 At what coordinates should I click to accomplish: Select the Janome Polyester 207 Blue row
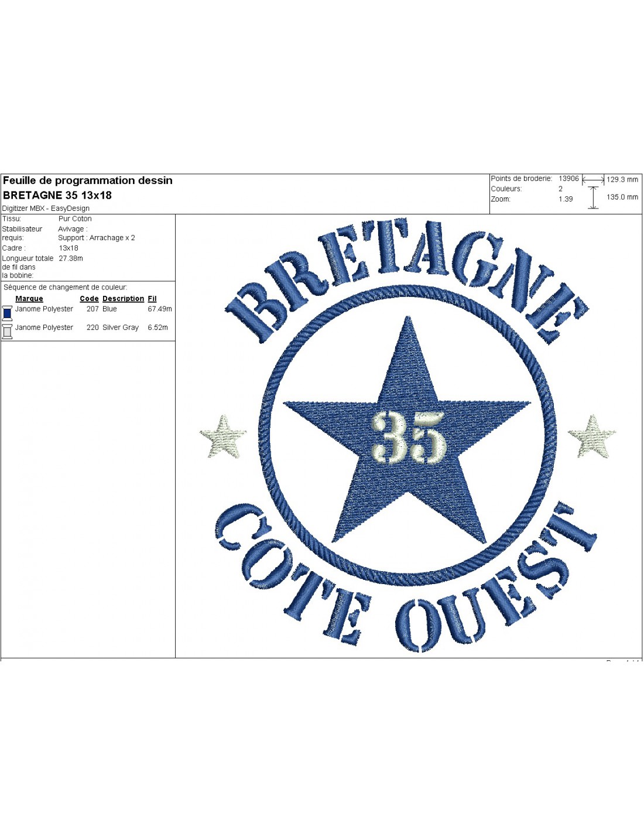coord(88,309)
